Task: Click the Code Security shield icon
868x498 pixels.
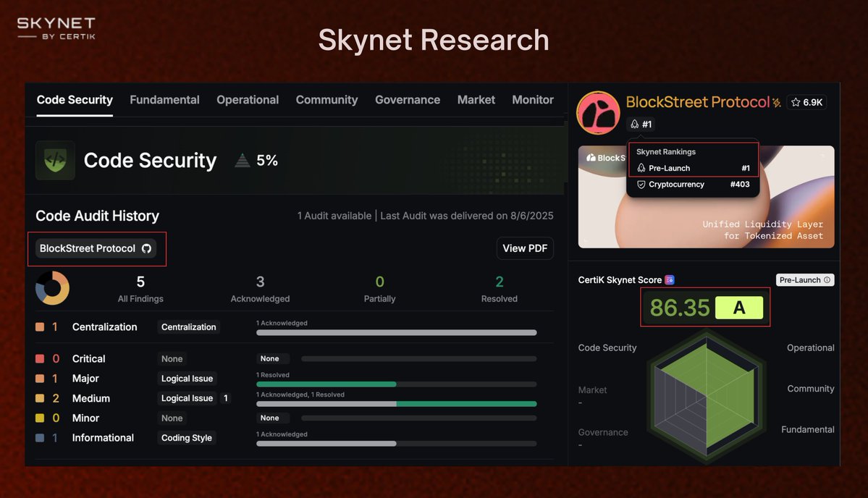Action: (x=55, y=161)
